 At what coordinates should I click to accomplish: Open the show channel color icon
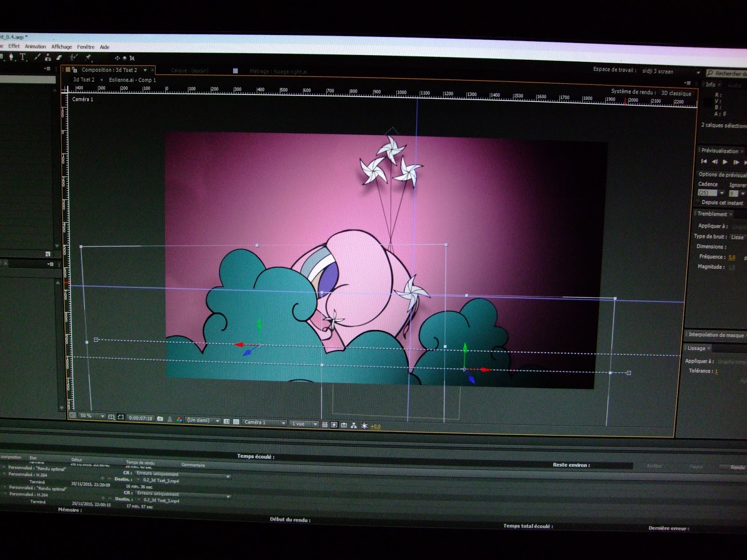(179, 420)
